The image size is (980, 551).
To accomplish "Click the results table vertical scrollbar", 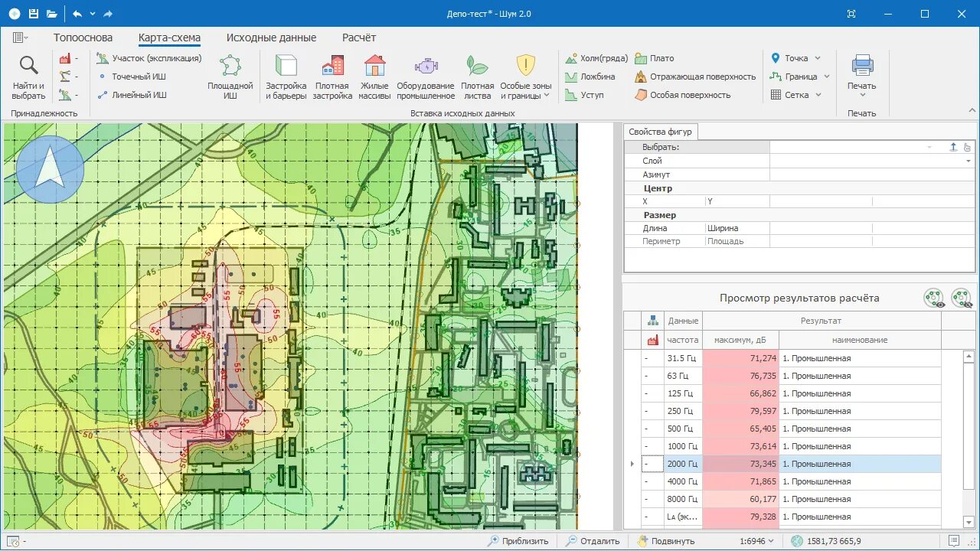I will coord(968,439).
